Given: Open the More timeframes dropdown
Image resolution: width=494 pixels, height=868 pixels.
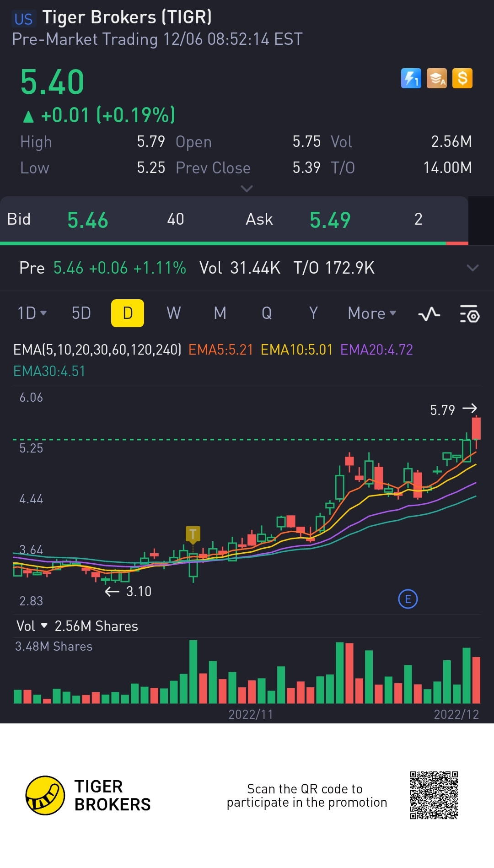Looking at the screenshot, I should (372, 313).
